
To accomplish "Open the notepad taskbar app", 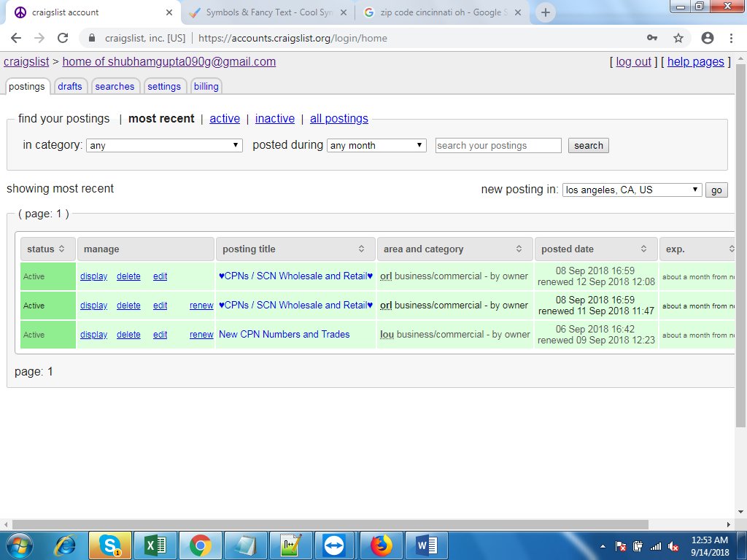I will click(246, 545).
